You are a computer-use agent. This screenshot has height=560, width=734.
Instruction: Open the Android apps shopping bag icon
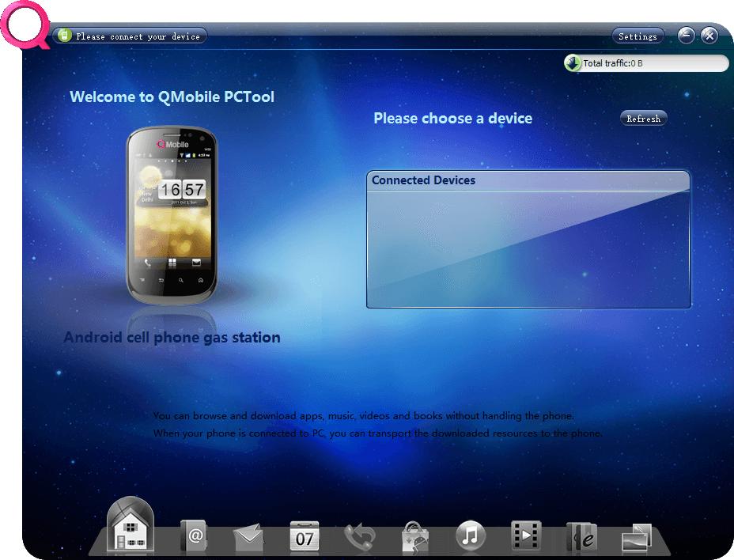(x=415, y=535)
